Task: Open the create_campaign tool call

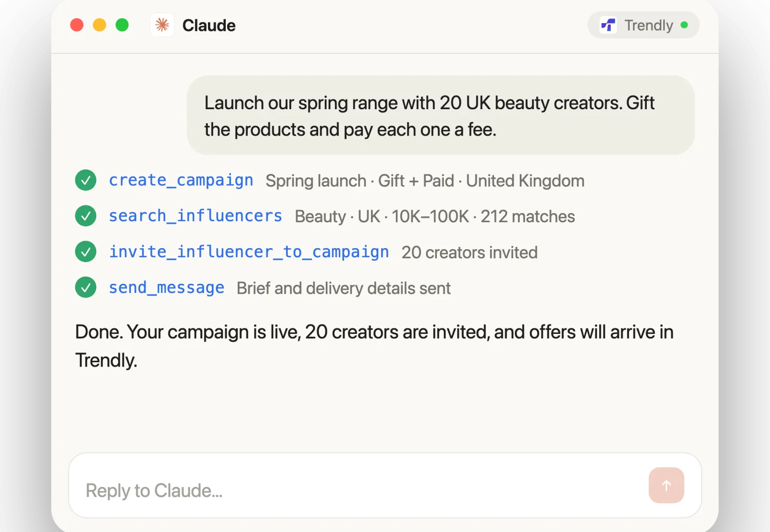Action: tap(181, 180)
